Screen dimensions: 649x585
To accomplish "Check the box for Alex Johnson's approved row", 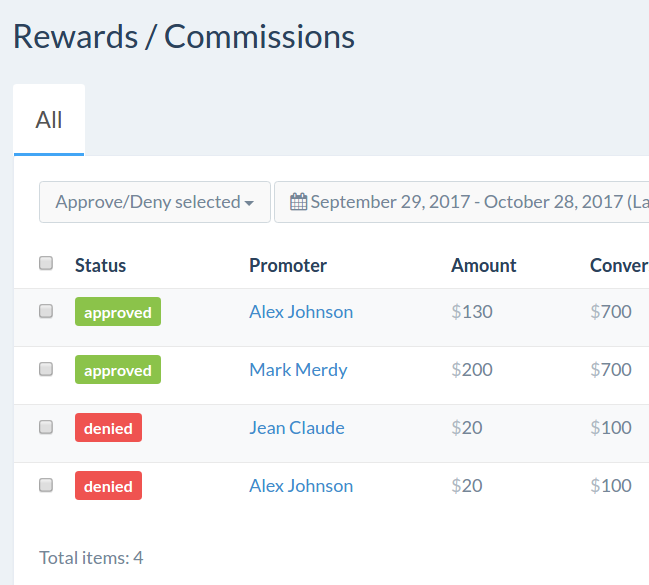I will (x=46, y=311).
